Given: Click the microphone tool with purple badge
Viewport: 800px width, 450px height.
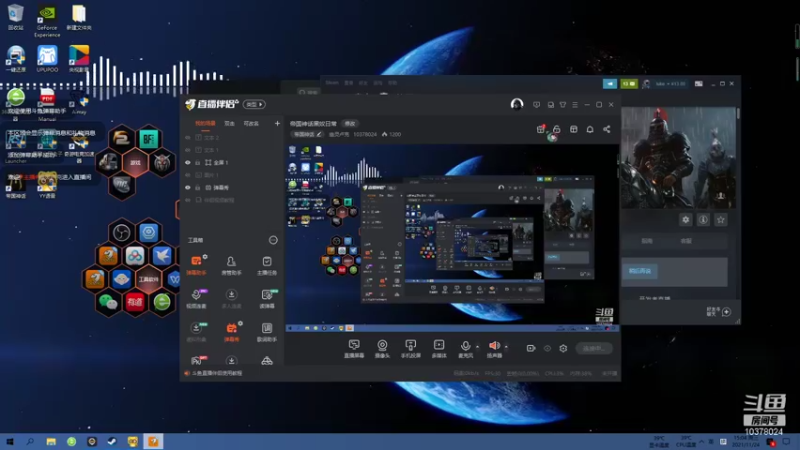Looking at the screenshot, I should (196, 298).
